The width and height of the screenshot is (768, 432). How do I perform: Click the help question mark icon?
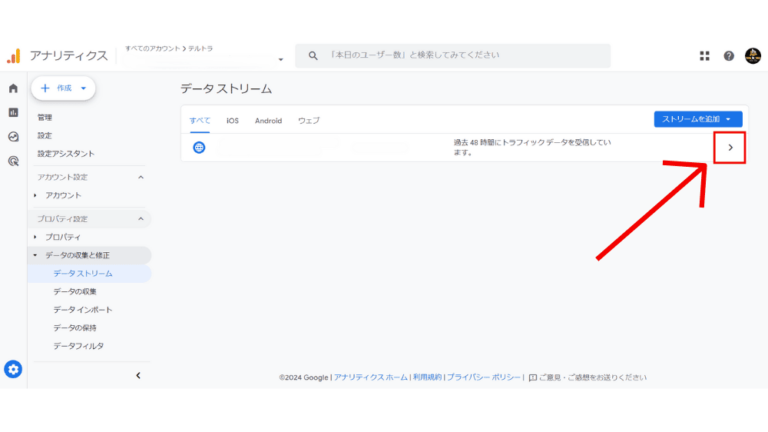click(728, 56)
